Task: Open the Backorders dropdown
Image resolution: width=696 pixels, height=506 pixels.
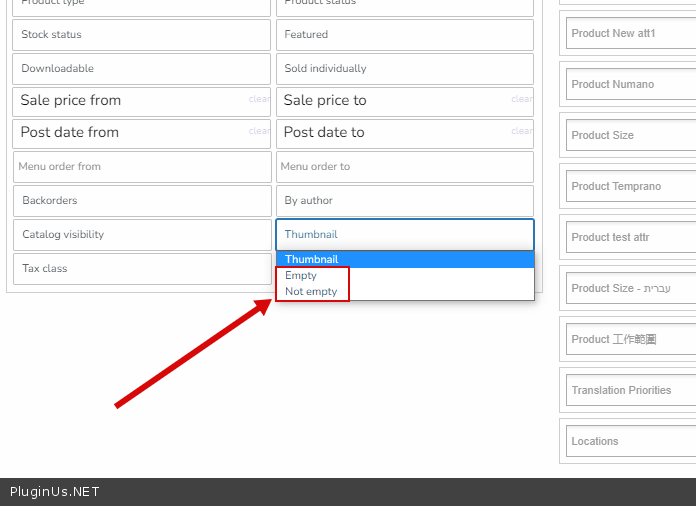Action: point(142,201)
